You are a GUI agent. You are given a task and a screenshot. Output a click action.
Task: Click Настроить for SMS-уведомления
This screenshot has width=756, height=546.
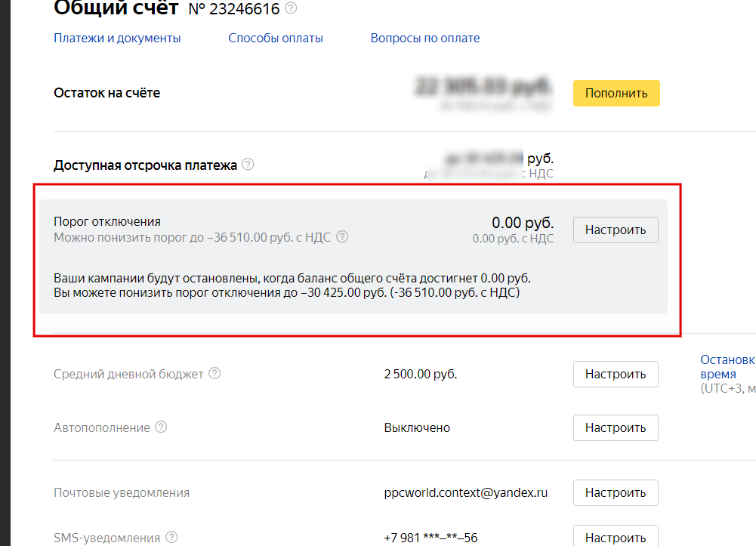click(x=616, y=538)
